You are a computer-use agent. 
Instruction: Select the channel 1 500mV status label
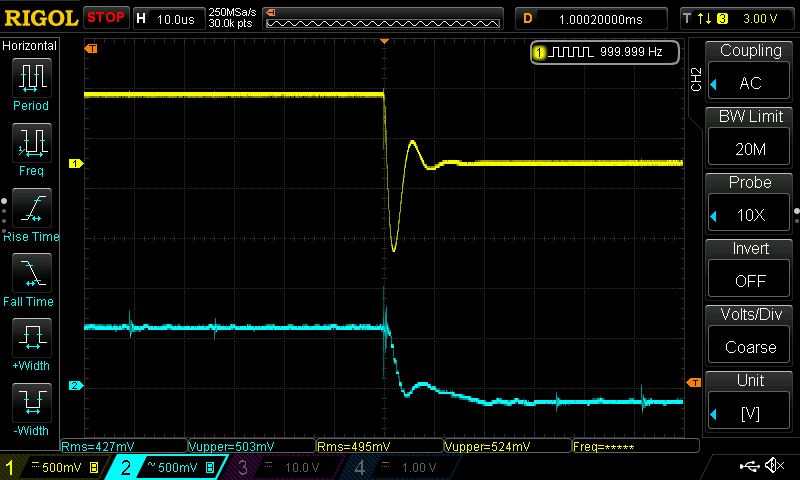click(62, 467)
